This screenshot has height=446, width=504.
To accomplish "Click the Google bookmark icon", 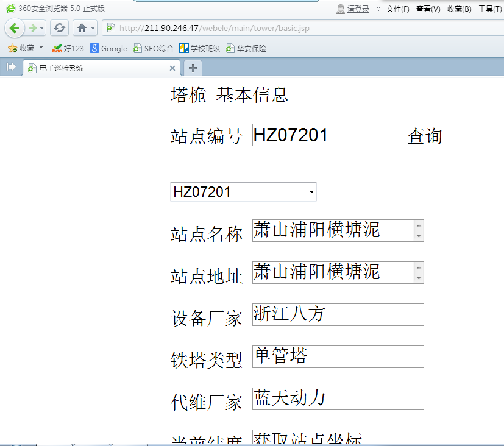I will [94, 48].
